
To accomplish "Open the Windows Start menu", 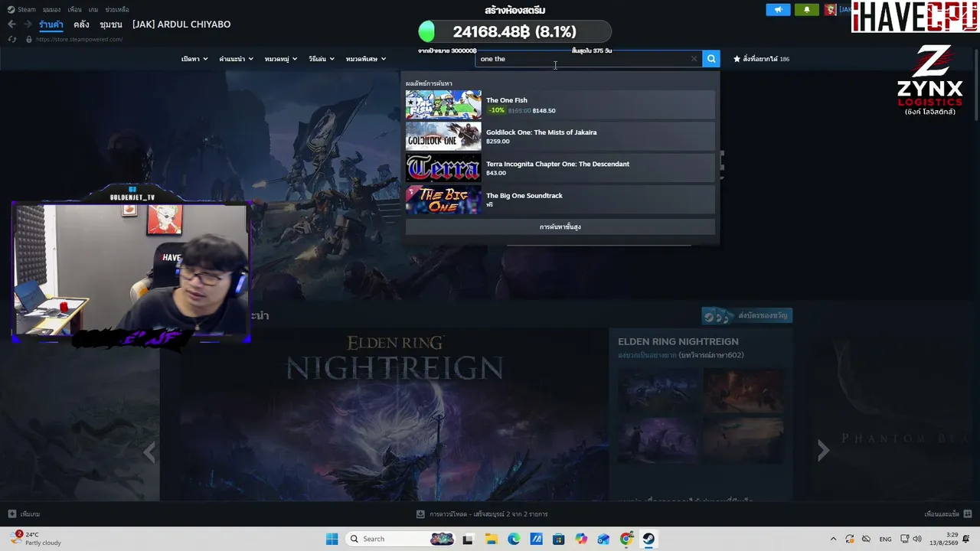I will [332, 539].
